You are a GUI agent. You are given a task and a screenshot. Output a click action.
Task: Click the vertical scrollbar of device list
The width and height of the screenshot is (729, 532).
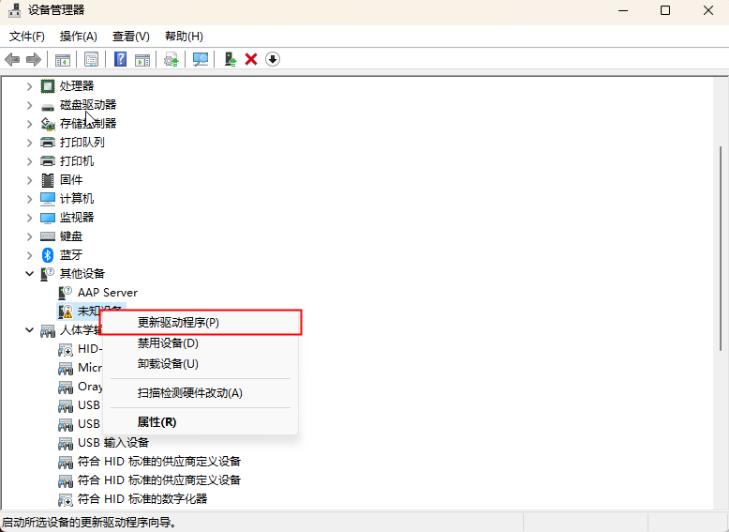(720, 250)
